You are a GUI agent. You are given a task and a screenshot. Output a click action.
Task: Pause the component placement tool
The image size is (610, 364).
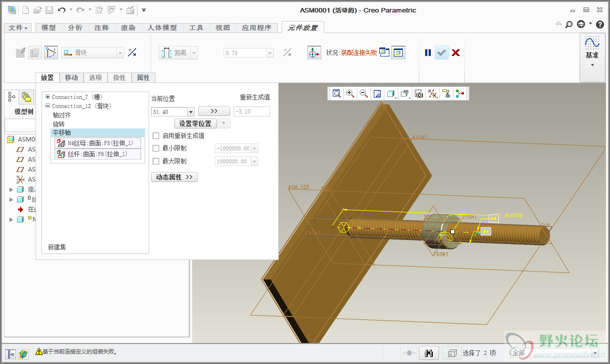[428, 52]
